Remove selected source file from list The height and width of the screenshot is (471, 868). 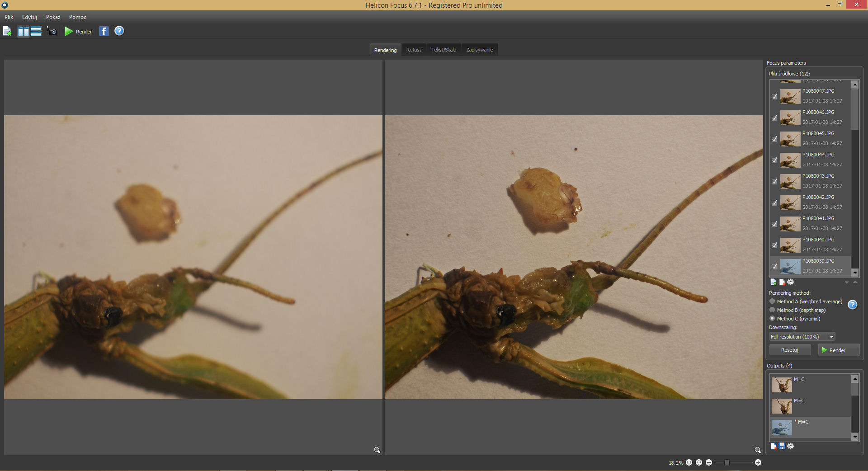click(x=782, y=282)
